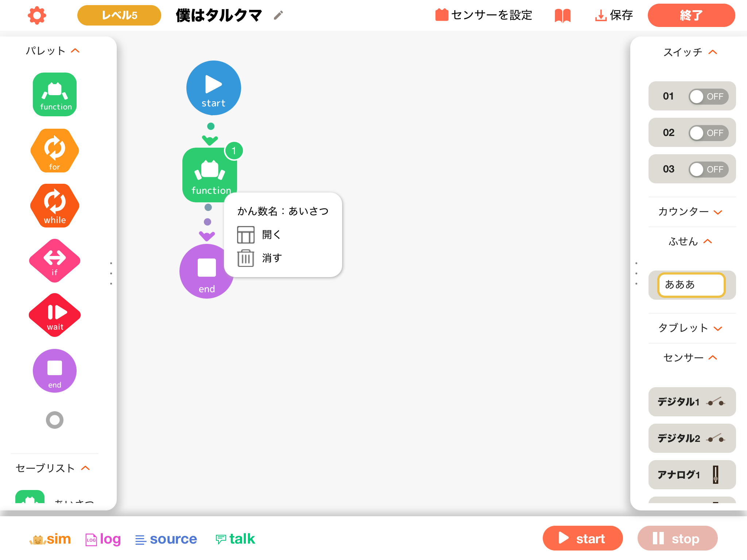Screen dimensions: 747x560
Task: Click the pencil icon to rename project
Action: point(278,15)
